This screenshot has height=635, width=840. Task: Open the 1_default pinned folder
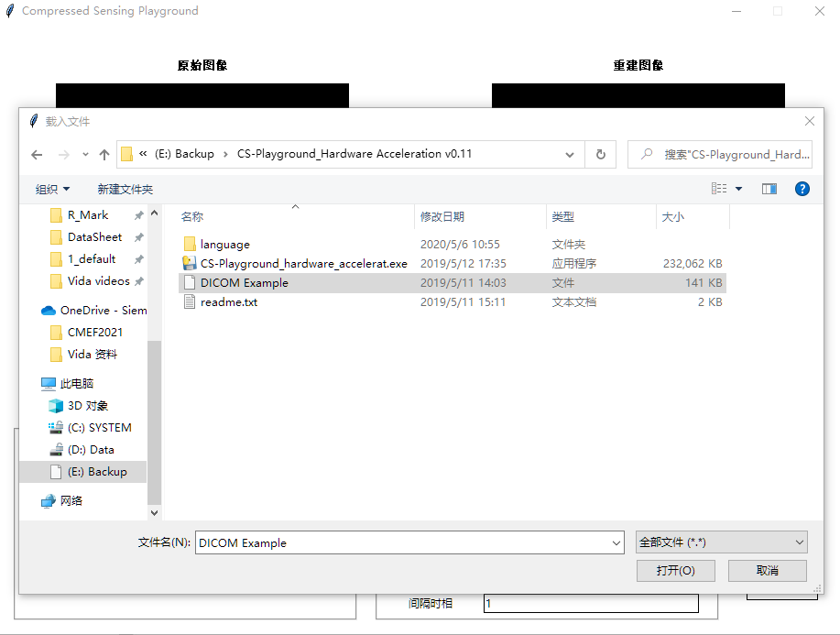tap(92, 259)
